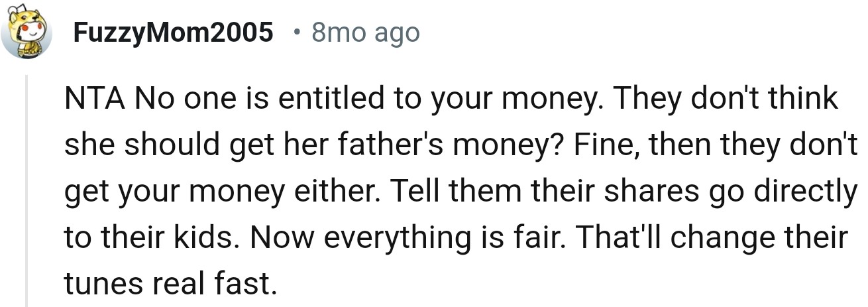
Task: Click the FuzzyMom2005 user avatar
Action: pyautogui.click(x=27, y=32)
